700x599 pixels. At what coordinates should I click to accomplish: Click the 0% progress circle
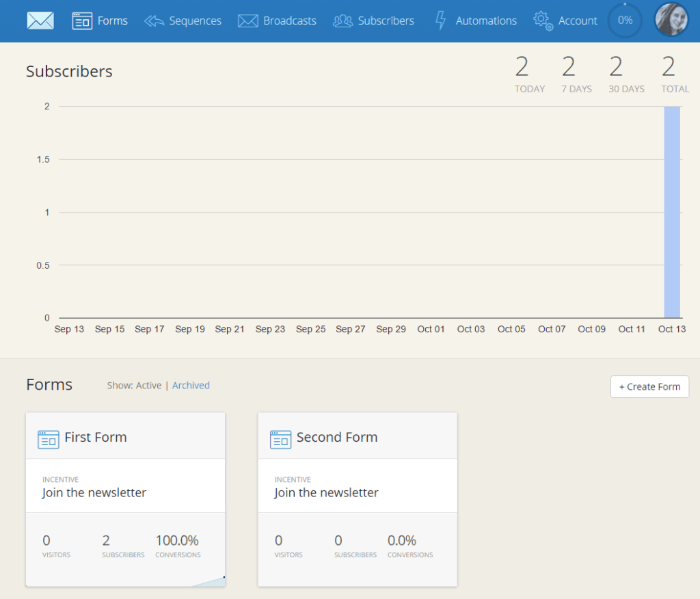click(625, 20)
